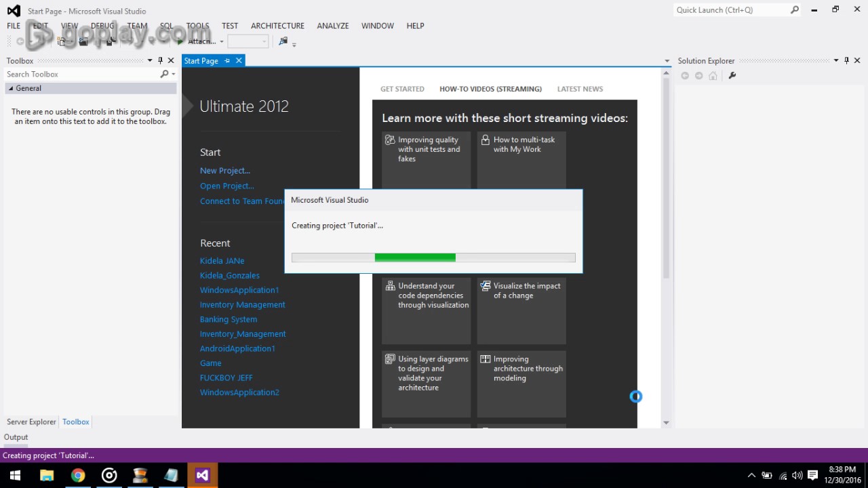The width and height of the screenshot is (868, 488).
Task: Open Using layer diagrams video tile
Action: [427, 384]
